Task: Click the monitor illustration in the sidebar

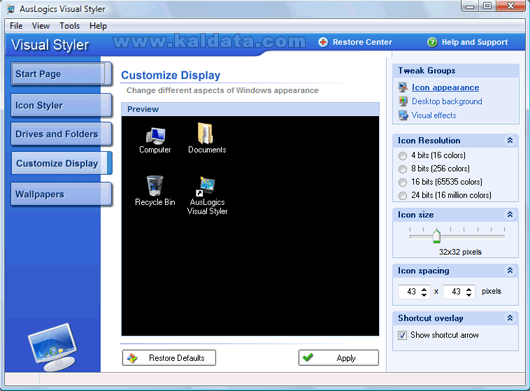Action: [54, 347]
